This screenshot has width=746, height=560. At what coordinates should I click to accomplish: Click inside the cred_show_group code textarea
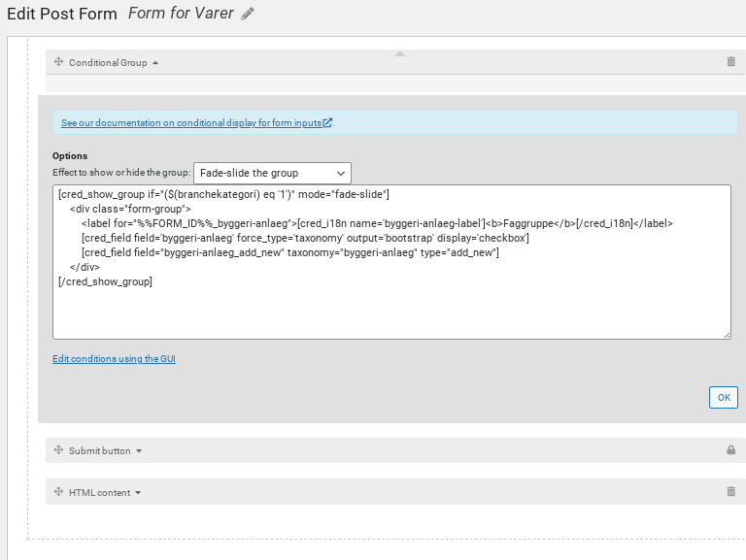click(391, 262)
